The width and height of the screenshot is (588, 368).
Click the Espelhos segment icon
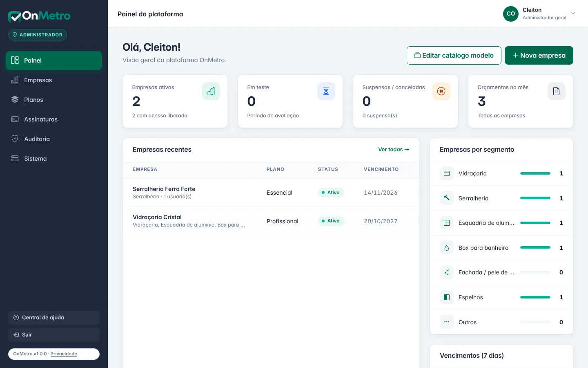(x=447, y=297)
